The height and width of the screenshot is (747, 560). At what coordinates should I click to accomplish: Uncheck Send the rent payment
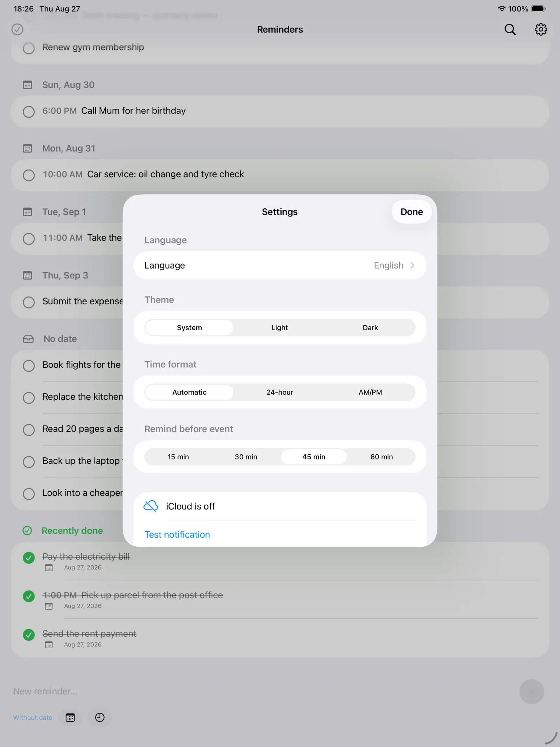tap(29, 635)
